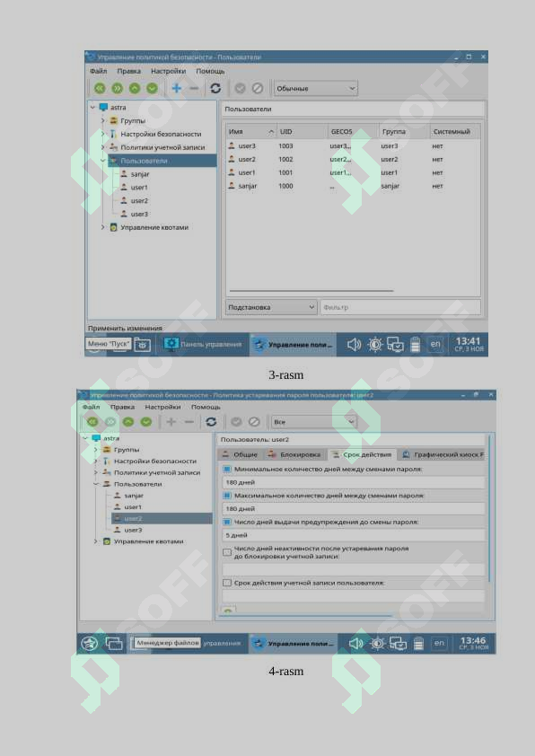Enable the user account expiration date checkbox

point(227,583)
